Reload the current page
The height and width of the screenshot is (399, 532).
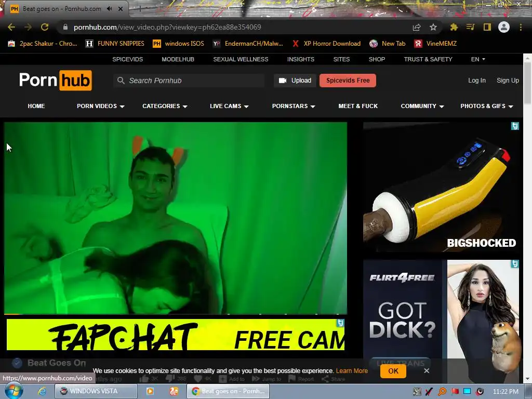(x=45, y=27)
